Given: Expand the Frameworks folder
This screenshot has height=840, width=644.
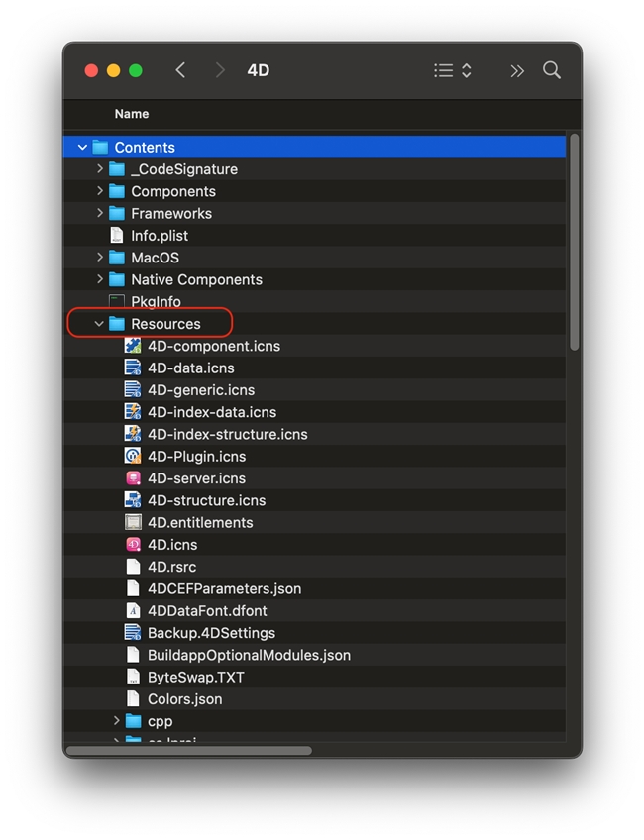Looking at the screenshot, I should (x=100, y=213).
